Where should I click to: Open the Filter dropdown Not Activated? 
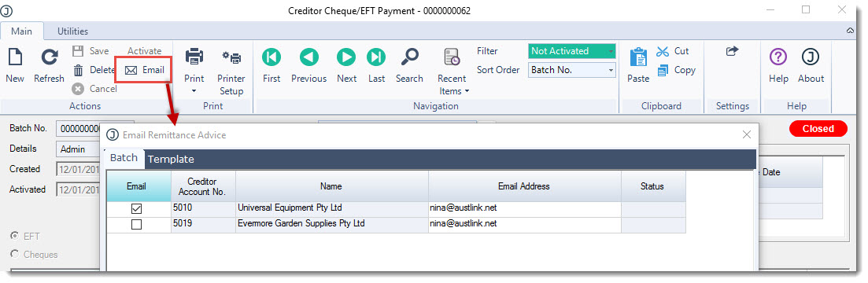572,51
